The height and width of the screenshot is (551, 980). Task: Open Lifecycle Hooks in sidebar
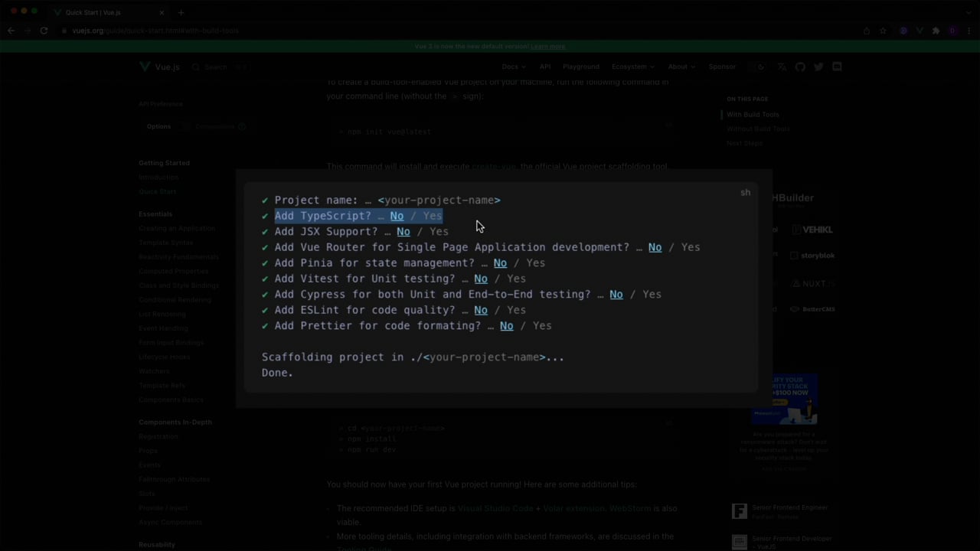coord(164,357)
